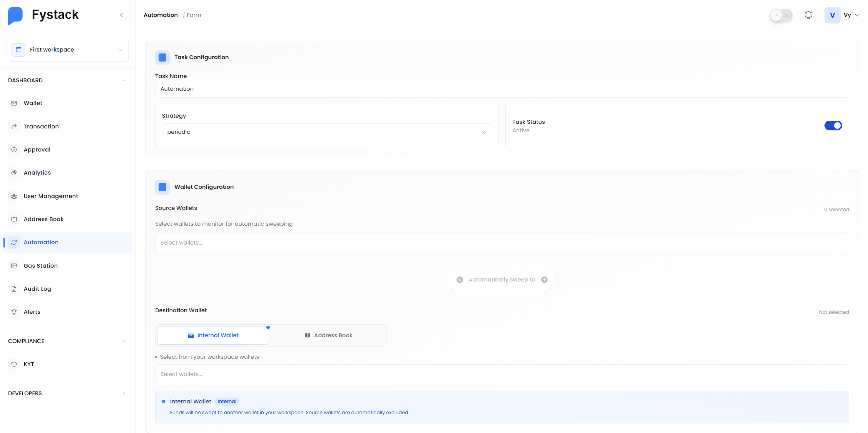Click the KYT shield icon
Image resolution: width=868 pixels, height=433 pixels.
pos(14,364)
